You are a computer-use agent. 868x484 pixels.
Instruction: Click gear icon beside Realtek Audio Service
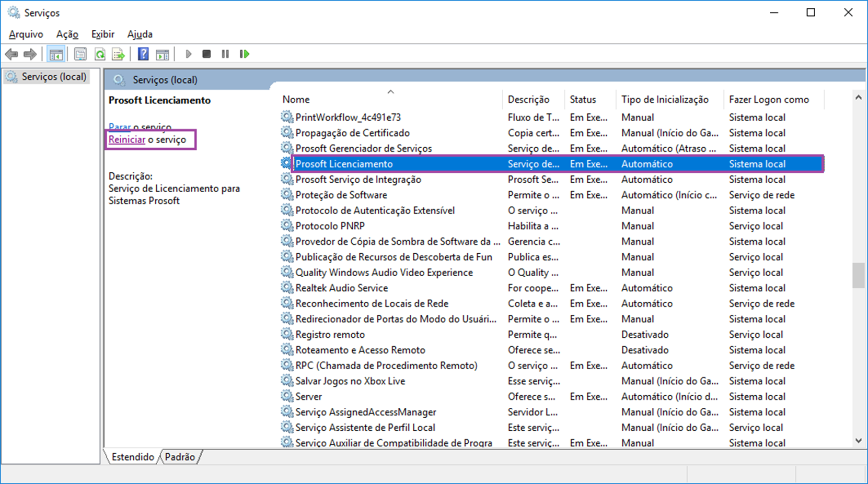coord(287,288)
